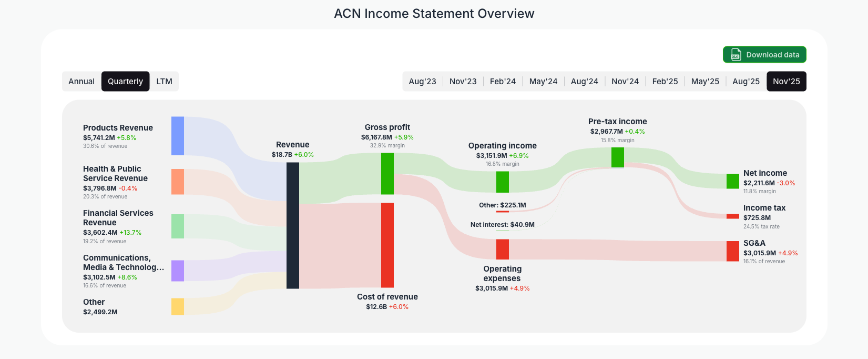Switch to the Aug'25 period
The height and width of the screenshot is (359, 868).
tap(746, 81)
